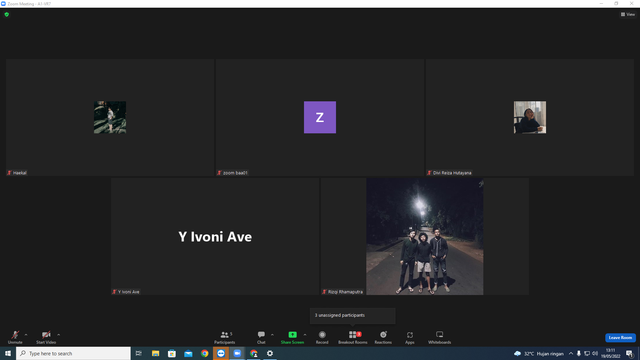This screenshot has width=640, height=360.
Task: Click the pin icon on Rizqi's tile
Action: (x=481, y=184)
